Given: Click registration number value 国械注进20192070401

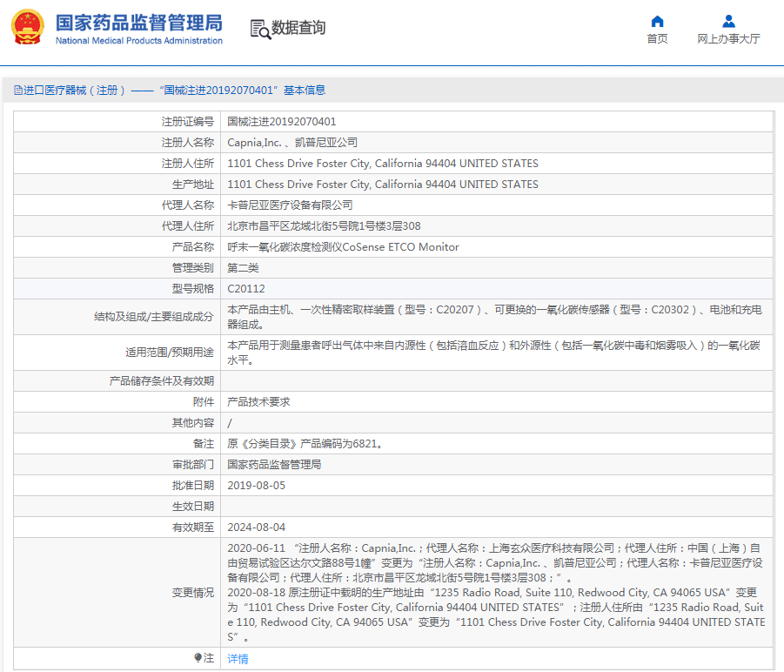Looking at the screenshot, I should pos(281,122).
